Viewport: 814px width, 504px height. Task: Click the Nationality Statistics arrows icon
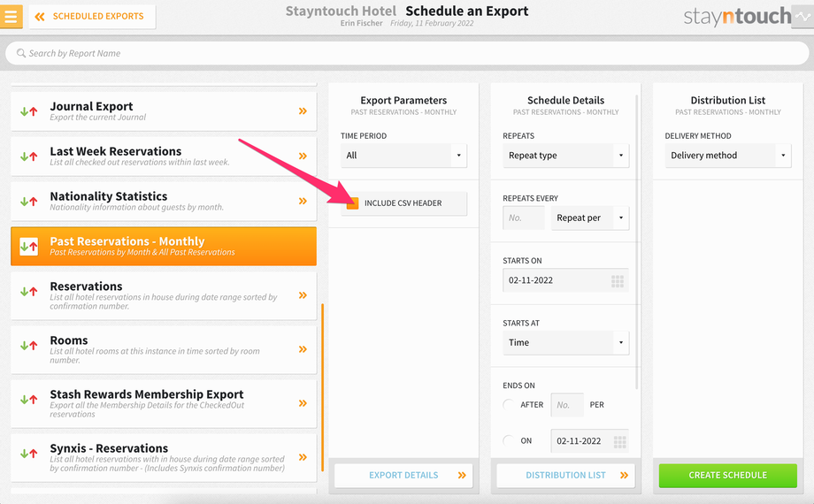tap(28, 202)
